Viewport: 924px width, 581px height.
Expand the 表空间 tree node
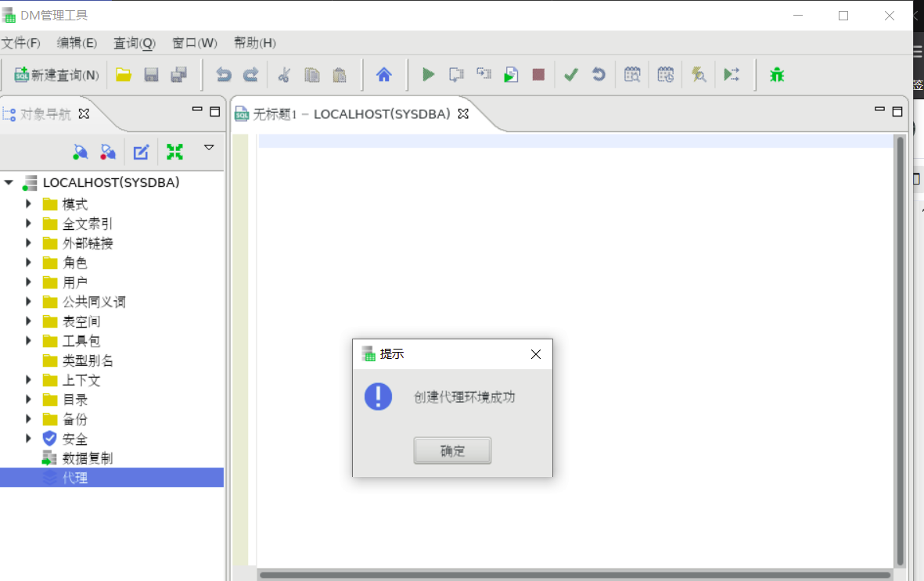coord(28,321)
